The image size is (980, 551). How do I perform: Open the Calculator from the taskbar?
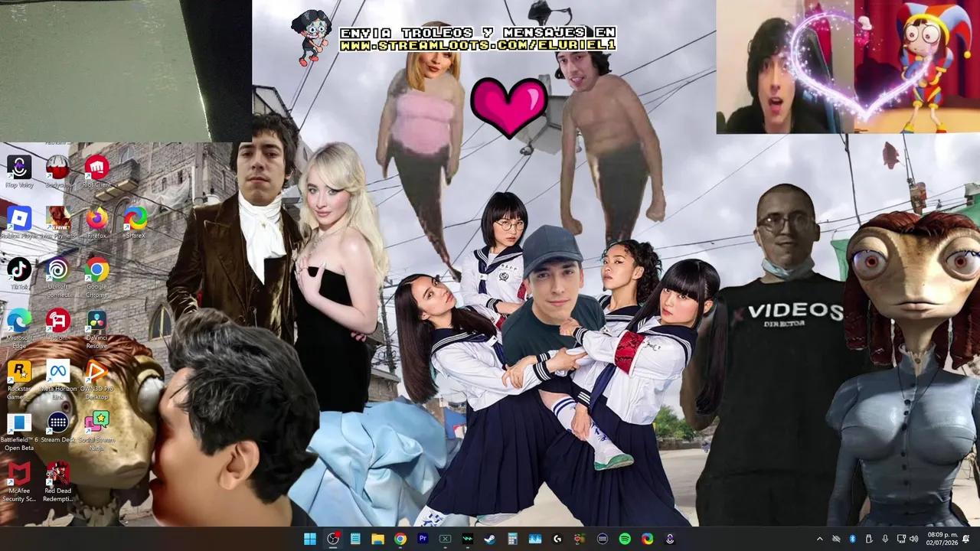[512, 539]
